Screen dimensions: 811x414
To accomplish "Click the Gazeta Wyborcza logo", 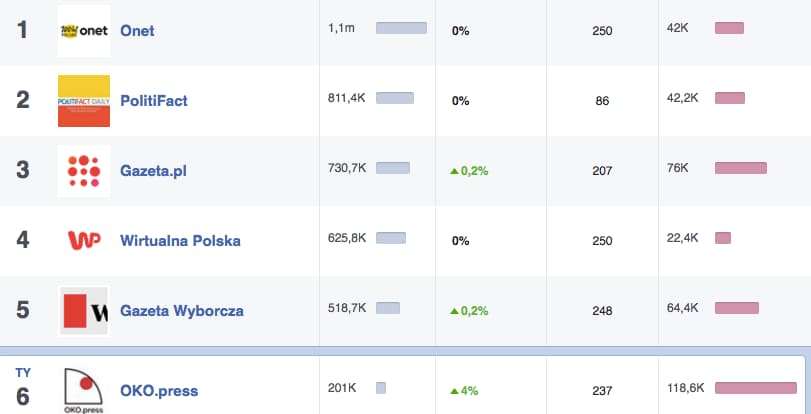I will (x=84, y=310).
